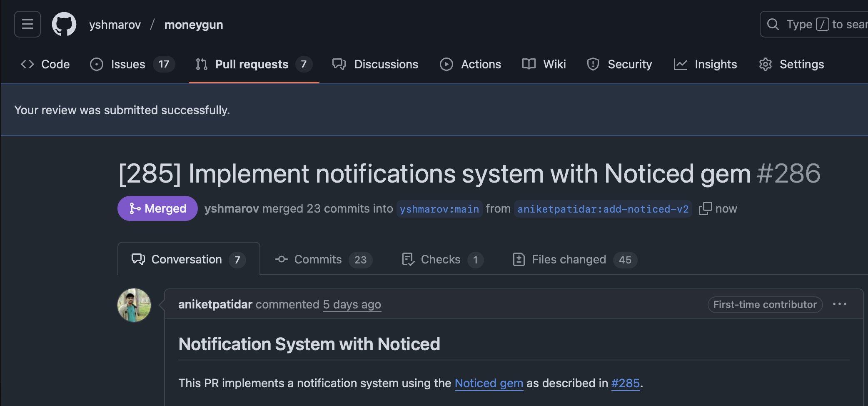868x406 pixels.
Task: Click the Files changed count 45
Action: [625, 260]
